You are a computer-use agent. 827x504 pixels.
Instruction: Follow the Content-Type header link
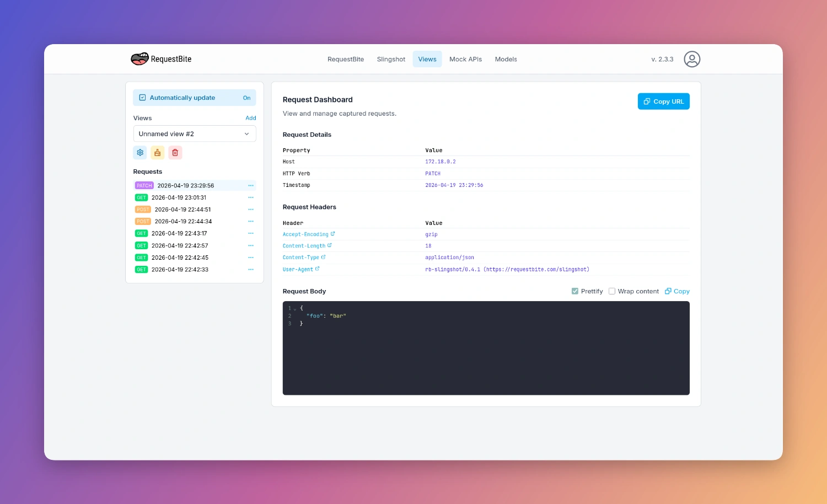click(x=301, y=258)
